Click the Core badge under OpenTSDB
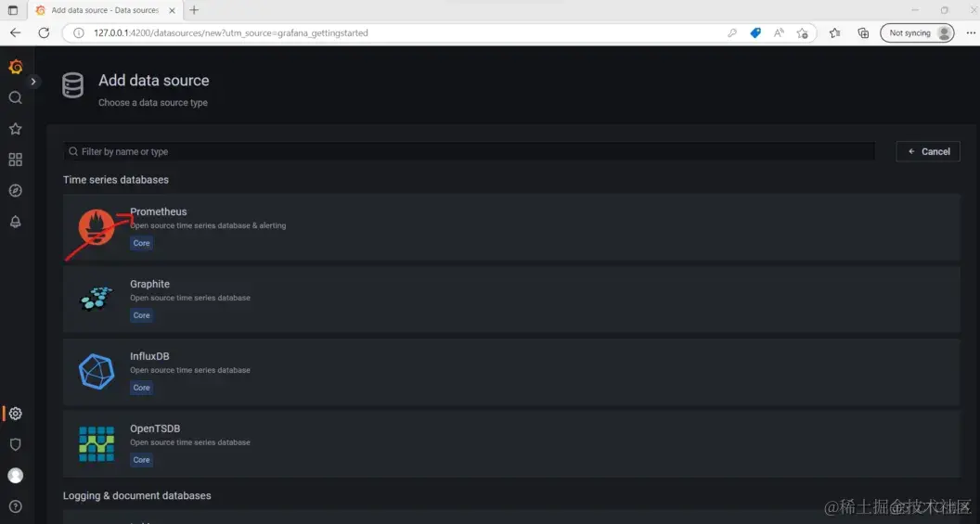 (141, 460)
